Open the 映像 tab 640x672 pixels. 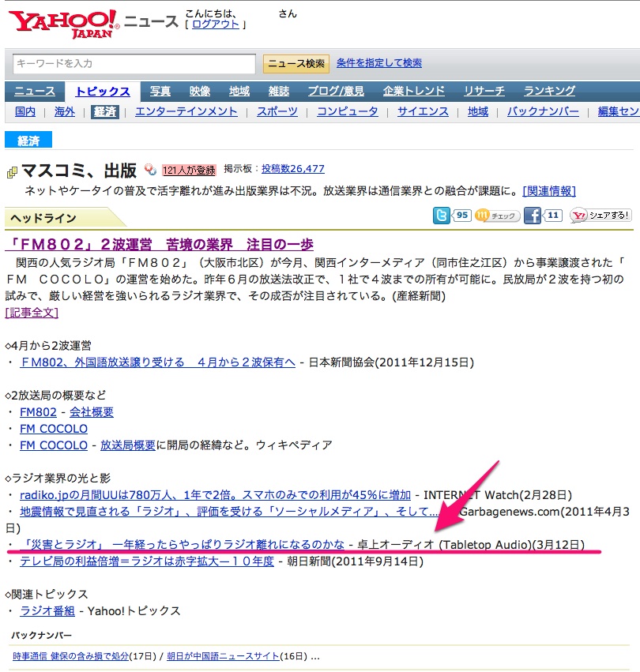point(199,91)
